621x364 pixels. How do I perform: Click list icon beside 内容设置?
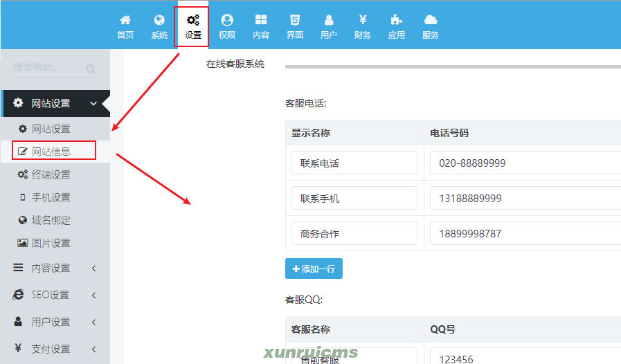[18, 268]
